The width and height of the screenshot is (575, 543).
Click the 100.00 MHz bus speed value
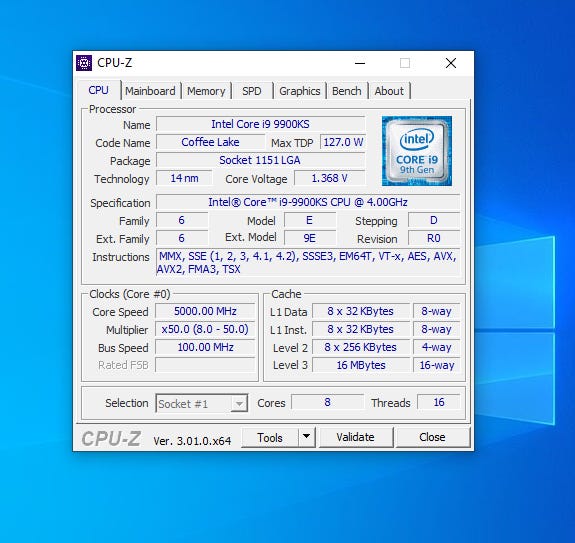(205, 347)
